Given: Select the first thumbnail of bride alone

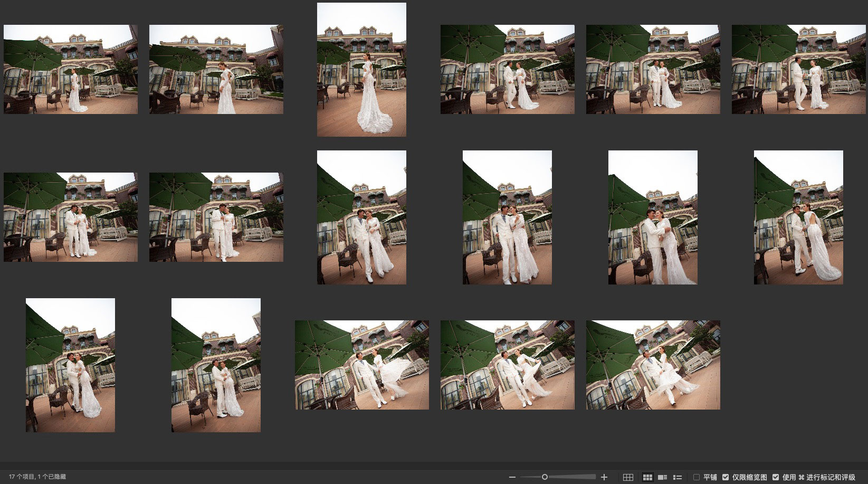Looking at the screenshot, I should pyautogui.click(x=71, y=69).
